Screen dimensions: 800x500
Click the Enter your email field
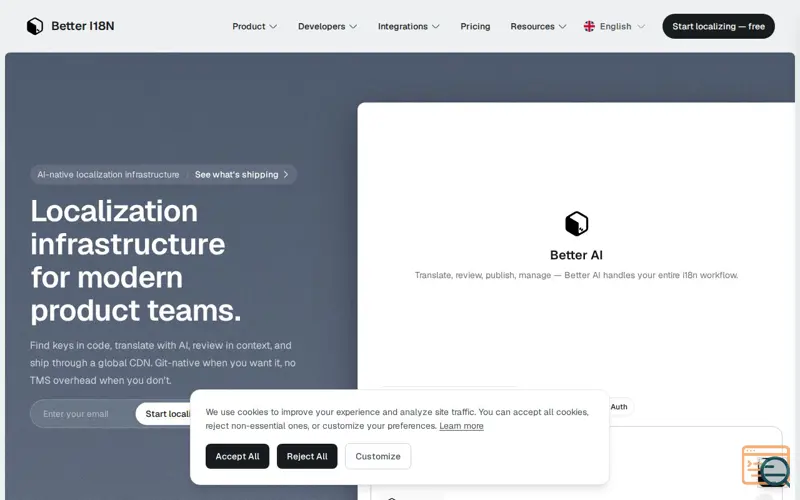[83, 414]
